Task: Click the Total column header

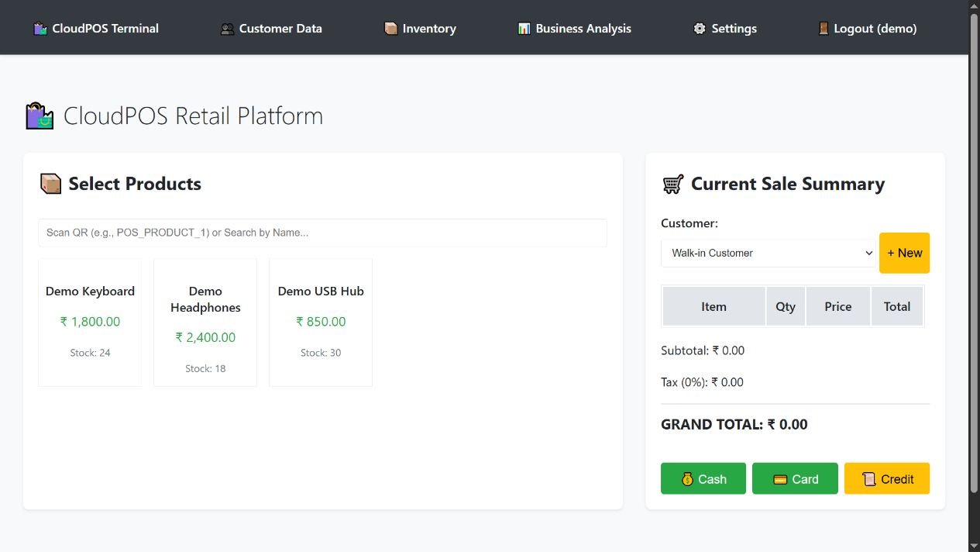Action: pos(897,306)
